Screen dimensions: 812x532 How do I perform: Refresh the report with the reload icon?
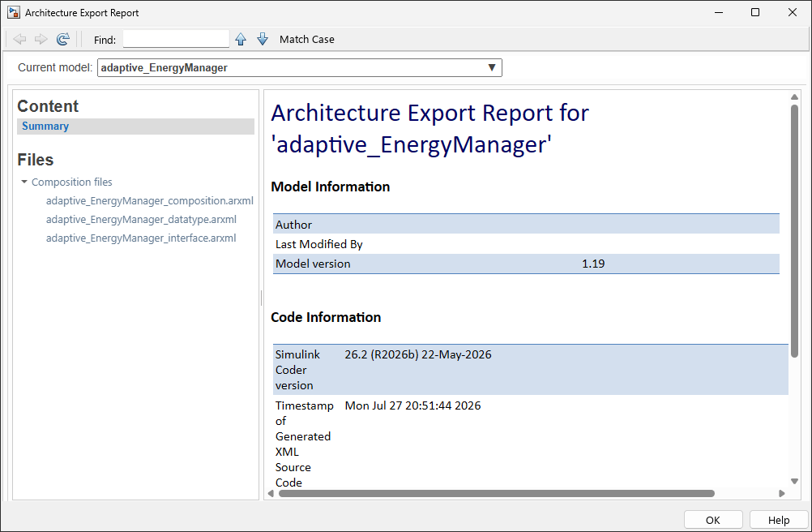pos(62,40)
